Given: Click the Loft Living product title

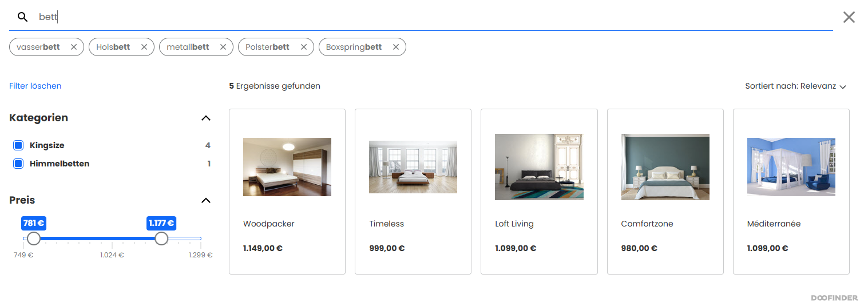Looking at the screenshot, I should (514, 224).
